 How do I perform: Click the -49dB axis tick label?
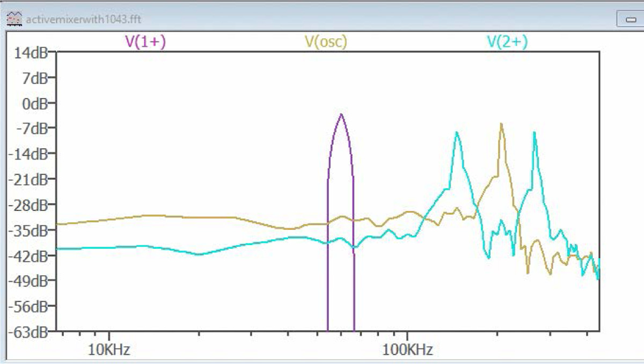tap(31, 281)
